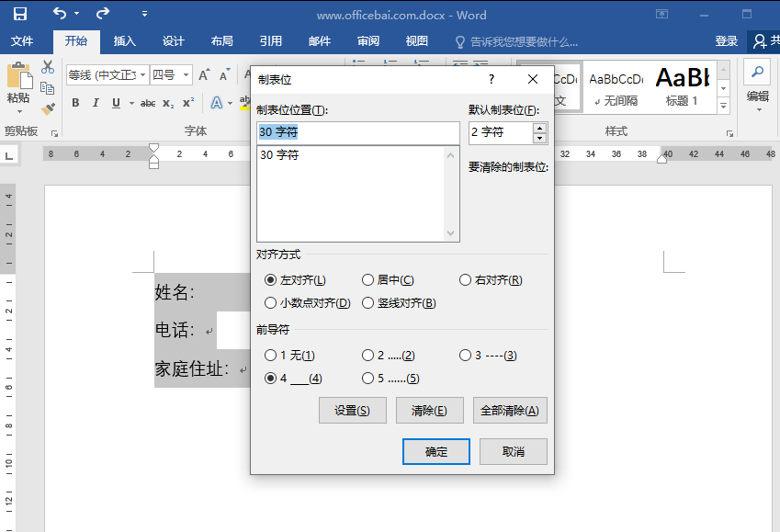Click the Find magnifier editing icon
This screenshot has height=532, width=780.
point(757,73)
